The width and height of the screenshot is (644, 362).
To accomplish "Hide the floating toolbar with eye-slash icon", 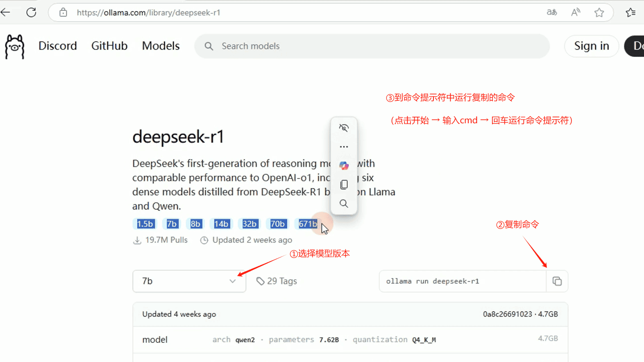I will click(x=344, y=128).
